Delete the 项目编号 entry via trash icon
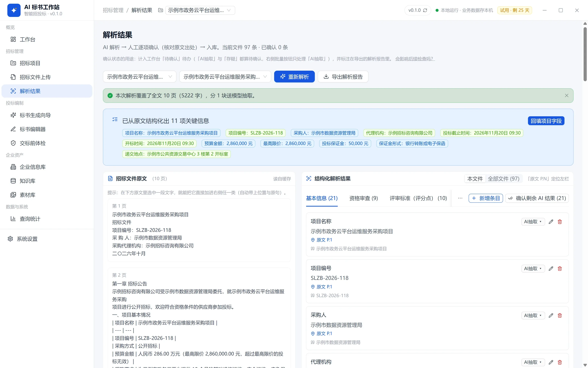This screenshot has height=368, width=588. (x=560, y=268)
